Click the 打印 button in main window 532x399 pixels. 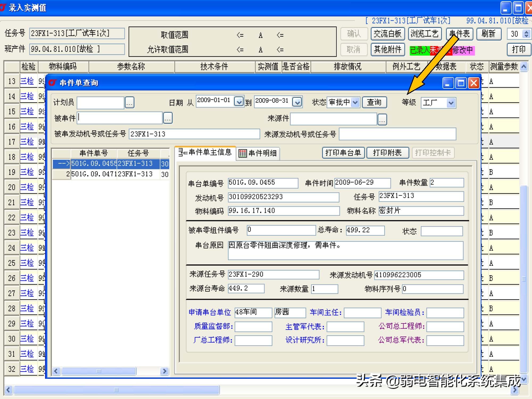click(x=519, y=49)
